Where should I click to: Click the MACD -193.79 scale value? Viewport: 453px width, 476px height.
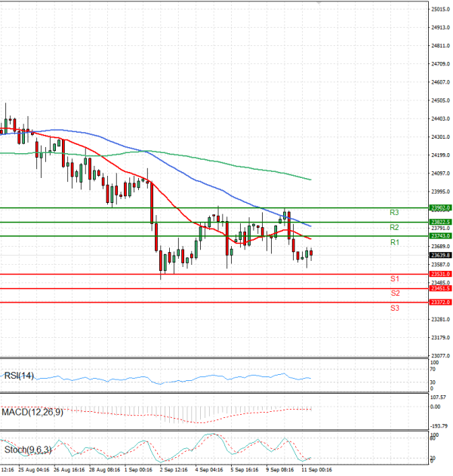pos(439,426)
